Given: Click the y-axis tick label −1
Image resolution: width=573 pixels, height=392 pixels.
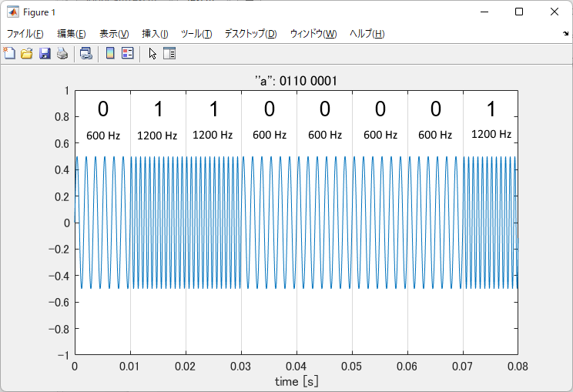Looking at the screenshot, I should point(62,355).
